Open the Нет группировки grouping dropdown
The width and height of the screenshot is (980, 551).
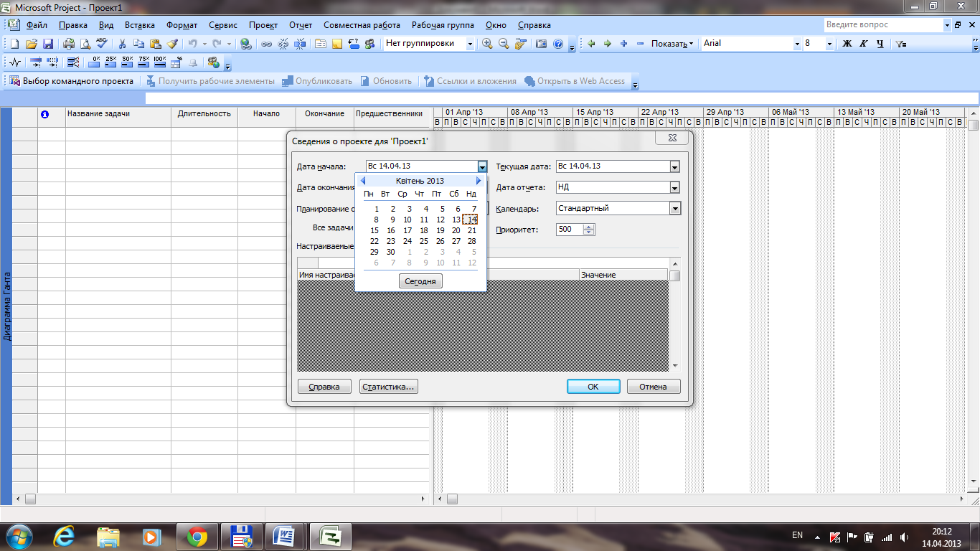(x=470, y=44)
